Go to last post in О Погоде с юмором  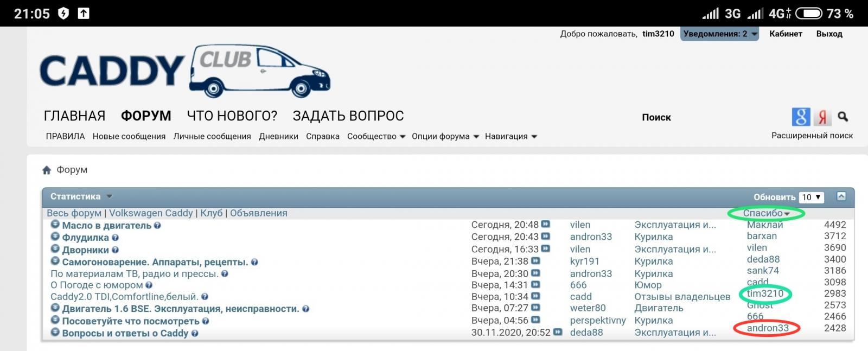pos(535,284)
